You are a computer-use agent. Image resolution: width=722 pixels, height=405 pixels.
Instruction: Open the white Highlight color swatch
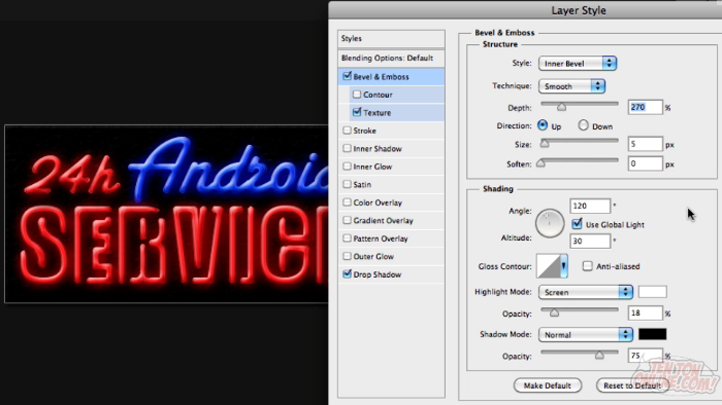click(652, 292)
